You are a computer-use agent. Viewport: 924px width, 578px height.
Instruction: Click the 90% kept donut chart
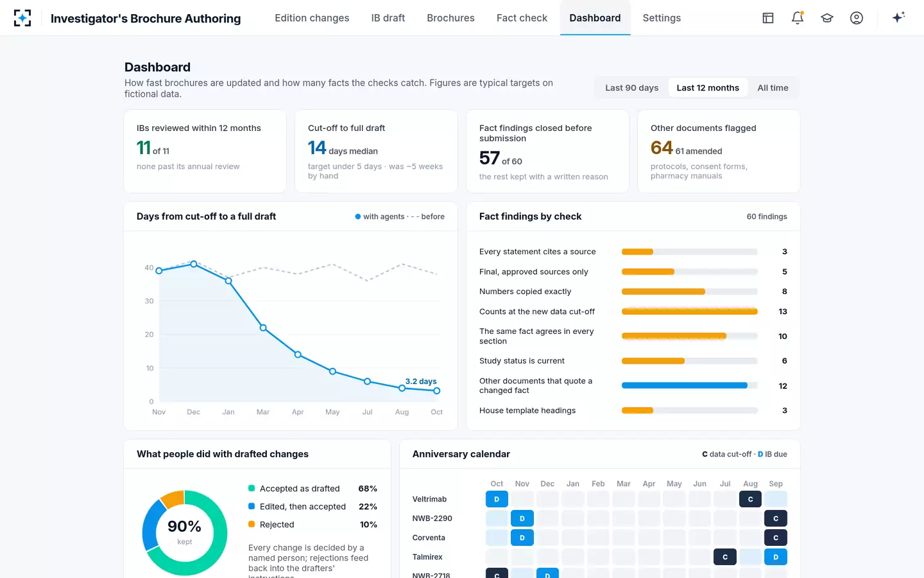click(185, 532)
